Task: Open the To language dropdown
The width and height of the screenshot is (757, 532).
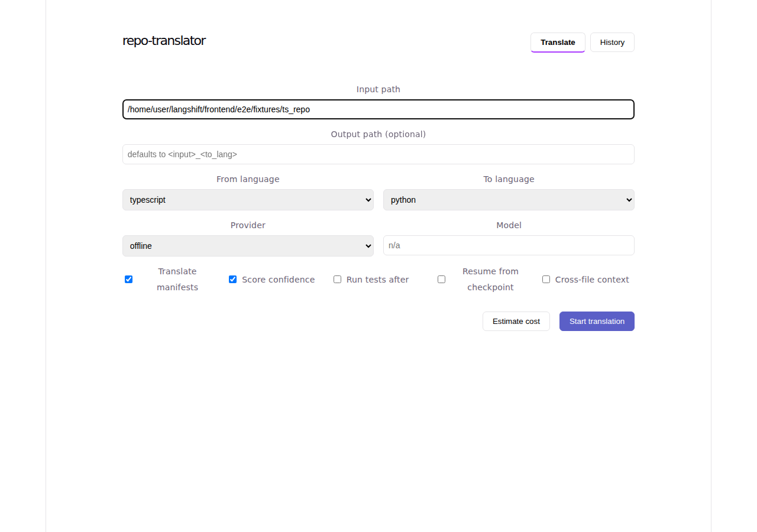Action: [x=509, y=200]
